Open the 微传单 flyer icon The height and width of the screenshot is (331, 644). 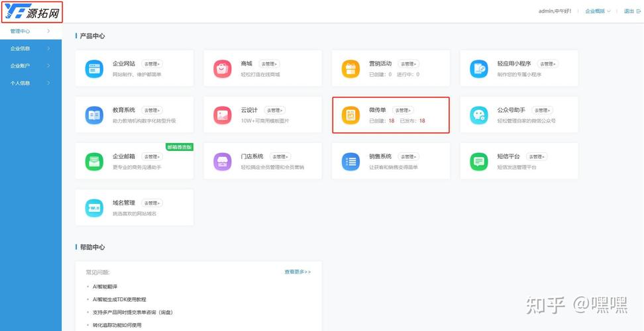pos(350,115)
